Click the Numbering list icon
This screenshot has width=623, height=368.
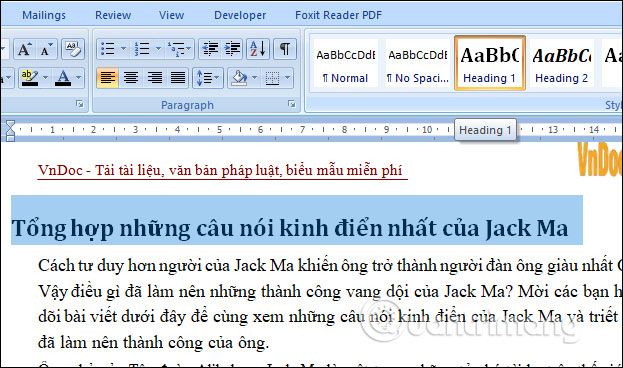coord(142,49)
